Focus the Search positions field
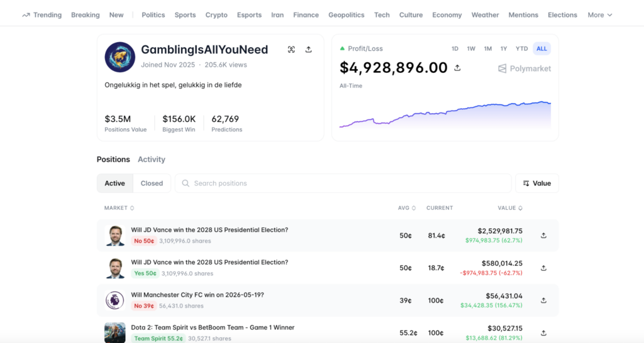 pyautogui.click(x=343, y=183)
